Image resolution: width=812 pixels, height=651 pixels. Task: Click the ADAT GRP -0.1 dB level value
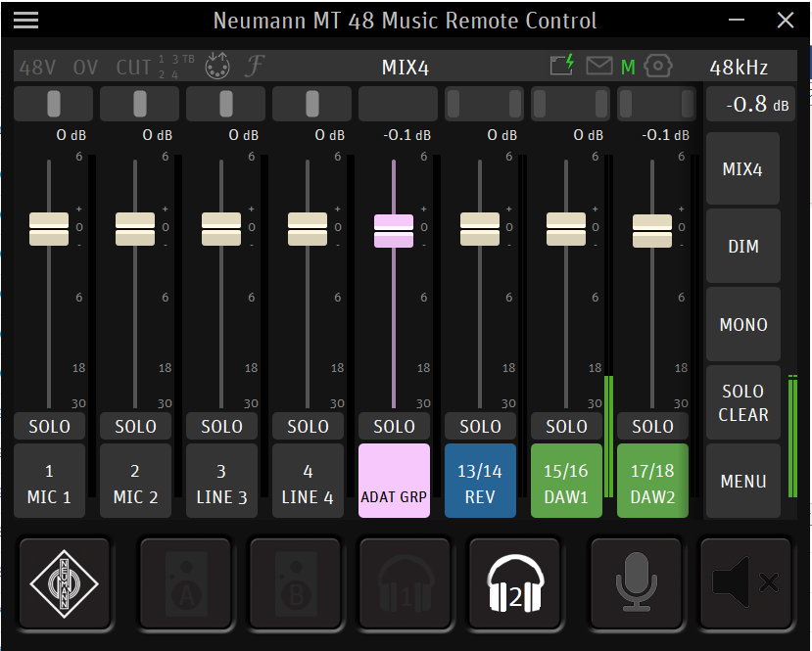tap(407, 135)
